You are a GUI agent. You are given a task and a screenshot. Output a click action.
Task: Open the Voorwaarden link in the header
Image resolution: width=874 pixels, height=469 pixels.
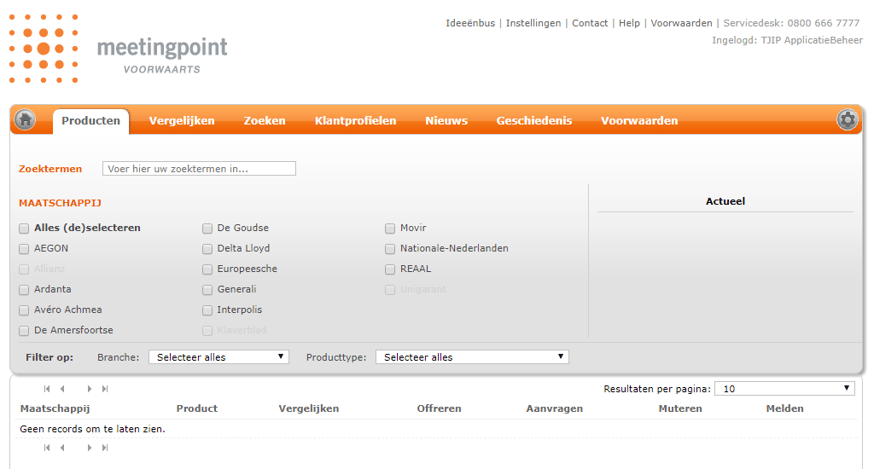[x=681, y=23]
